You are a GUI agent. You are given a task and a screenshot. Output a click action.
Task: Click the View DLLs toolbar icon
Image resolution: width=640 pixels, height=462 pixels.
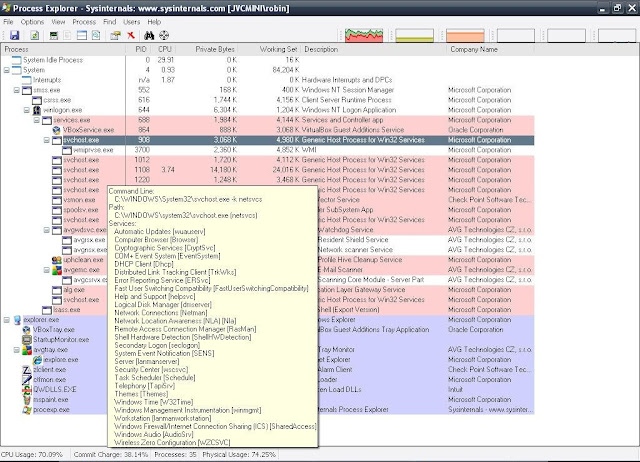[96, 36]
